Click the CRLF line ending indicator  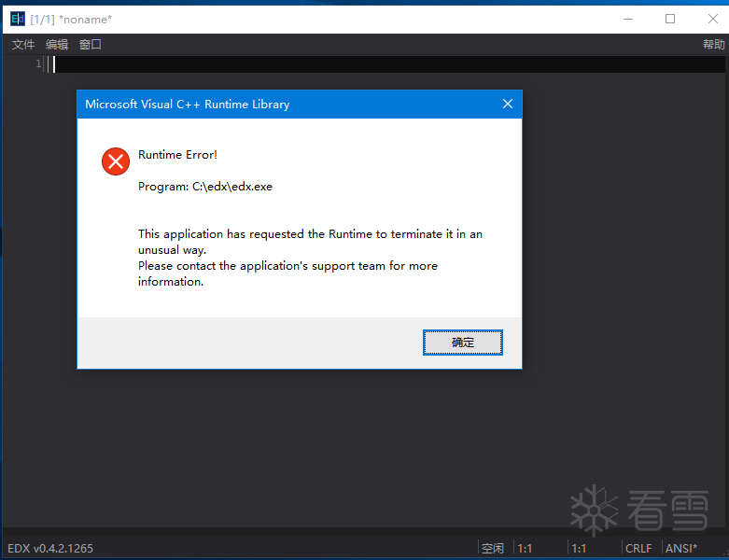point(638,549)
